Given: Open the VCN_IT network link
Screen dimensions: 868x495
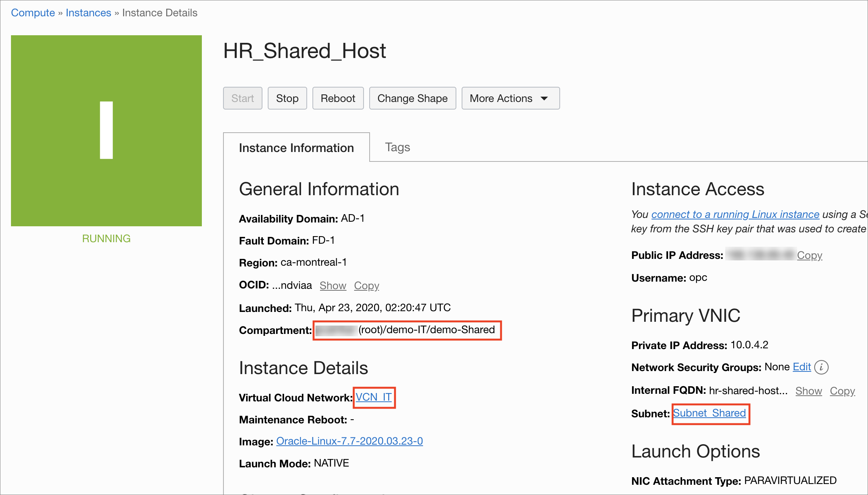Looking at the screenshot, I should [x=373, y=397].
